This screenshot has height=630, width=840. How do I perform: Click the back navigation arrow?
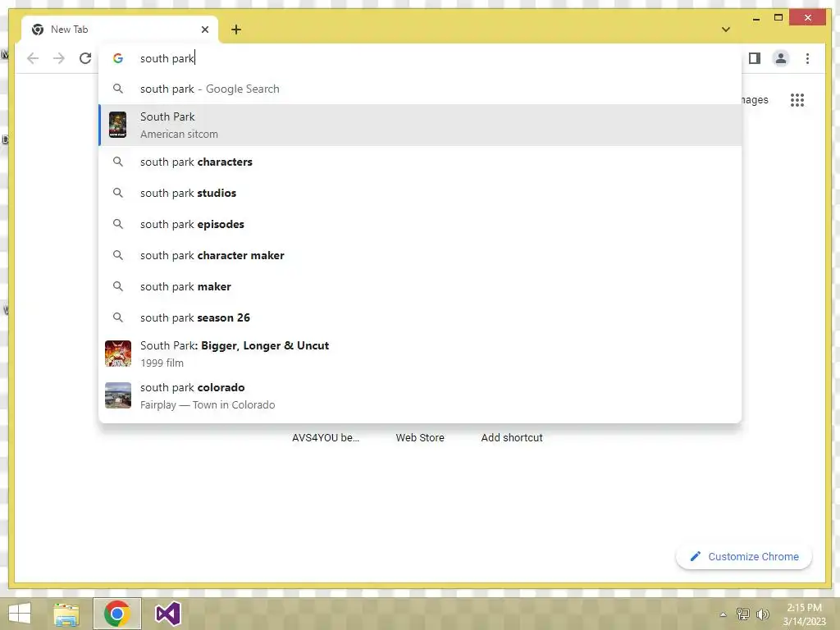tap(33, 58)
